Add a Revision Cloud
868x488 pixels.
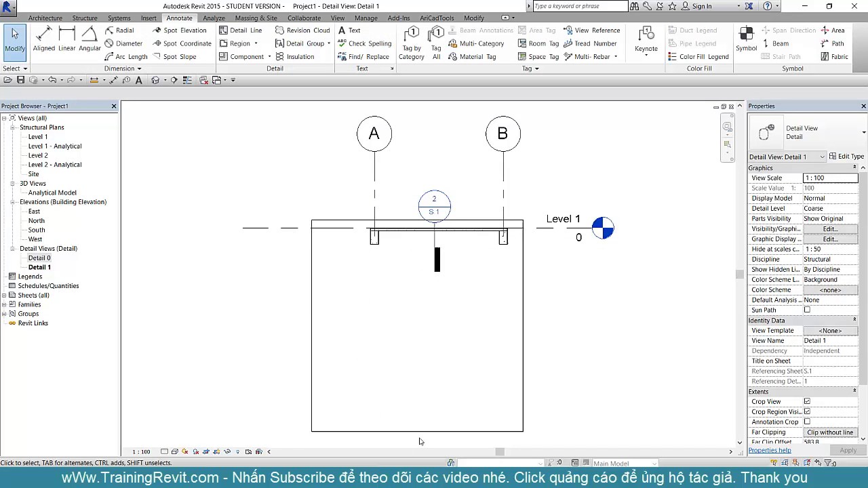pos(302,30)
